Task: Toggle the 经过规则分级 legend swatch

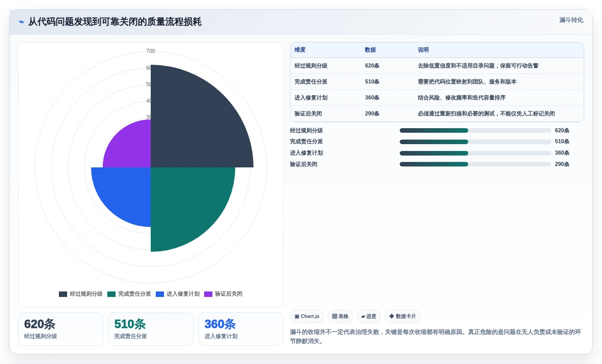Action: [x=63, y=294]
